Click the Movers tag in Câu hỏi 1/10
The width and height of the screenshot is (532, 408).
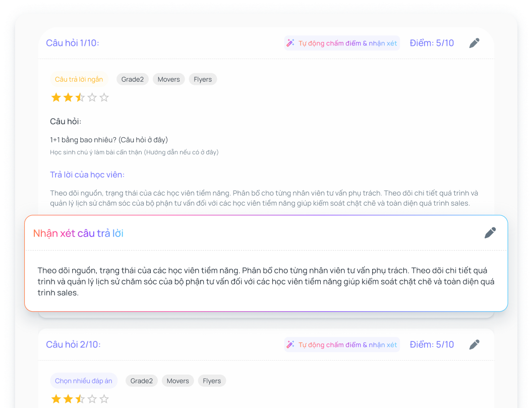pyautogui.click(x=168, y=79)
